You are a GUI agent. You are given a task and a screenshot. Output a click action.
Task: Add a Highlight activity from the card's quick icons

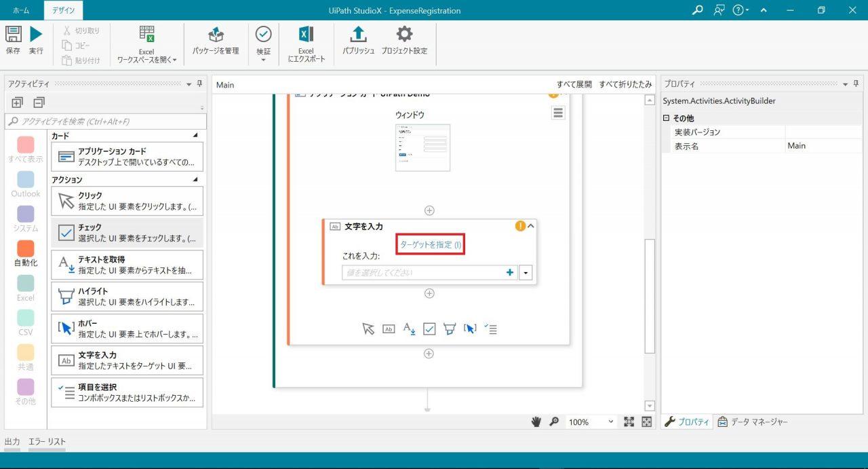click(x=449, y=329)
